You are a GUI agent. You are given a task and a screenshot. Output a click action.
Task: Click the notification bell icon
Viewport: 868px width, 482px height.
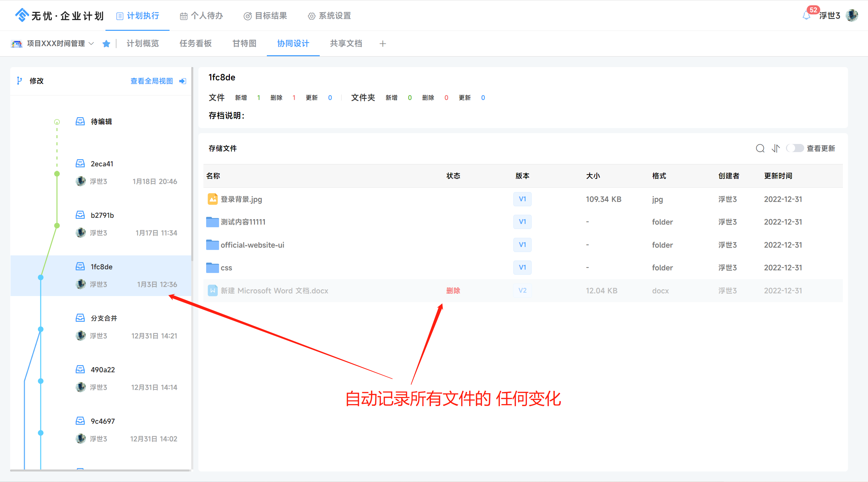806,16
